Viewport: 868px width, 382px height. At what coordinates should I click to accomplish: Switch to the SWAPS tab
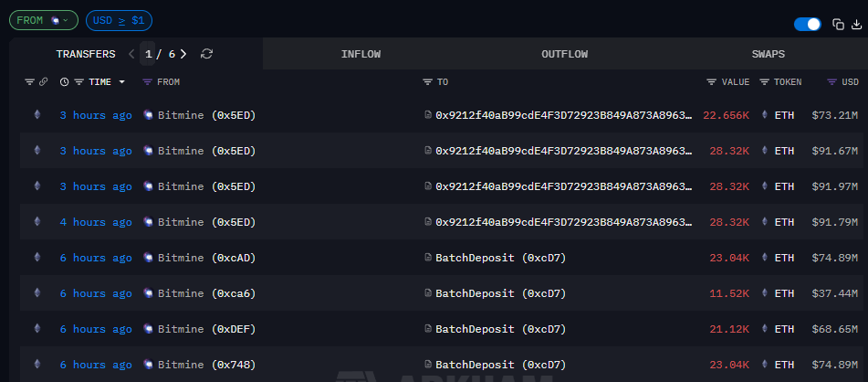769,54
